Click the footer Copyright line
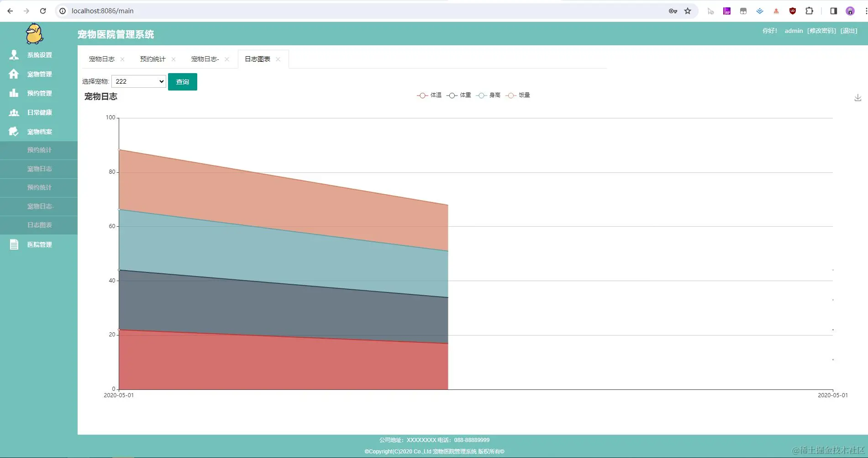The image size is (868, 458). coord(434,452)
